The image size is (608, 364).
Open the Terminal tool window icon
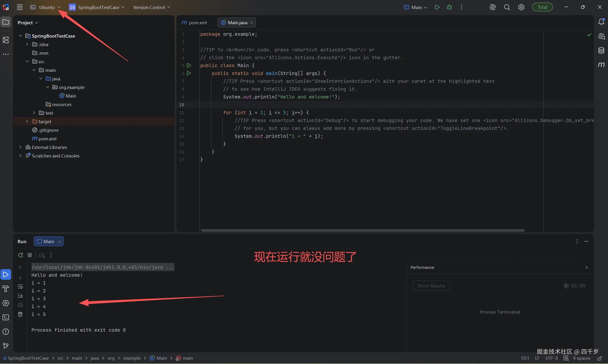[6, 317]
